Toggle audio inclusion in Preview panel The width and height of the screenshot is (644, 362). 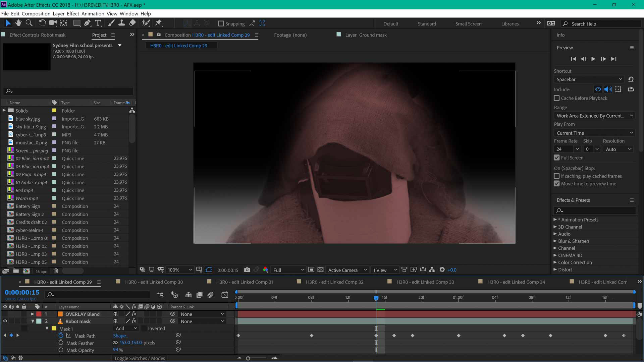(x=608, y=89)
